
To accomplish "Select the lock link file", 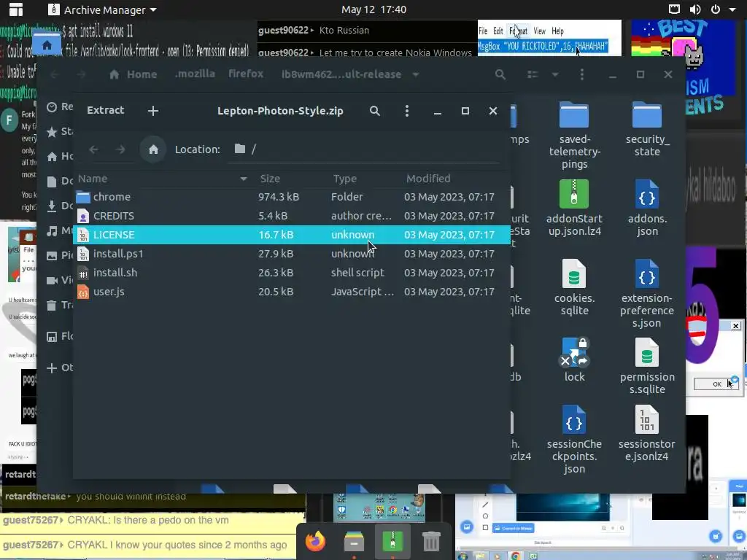I will pos(574,359).
